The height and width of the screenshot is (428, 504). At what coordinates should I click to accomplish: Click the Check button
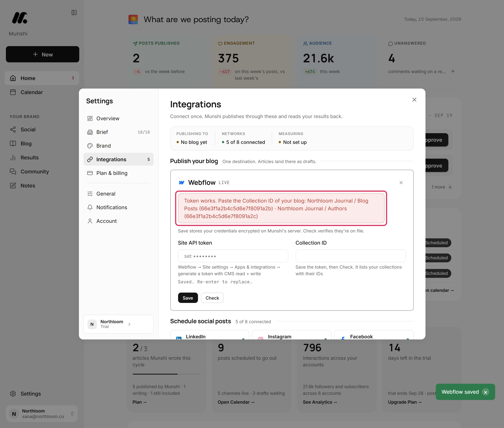point(212,298)
